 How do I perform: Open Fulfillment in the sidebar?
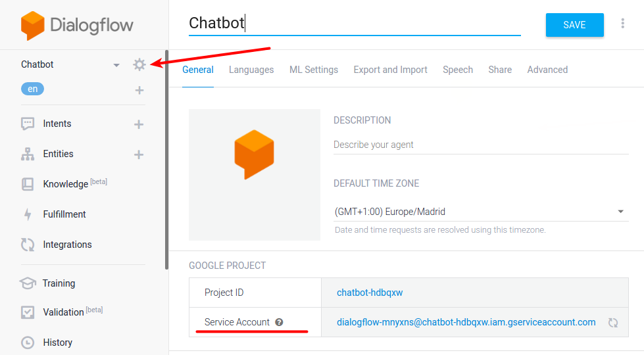[x=64, y=214]
